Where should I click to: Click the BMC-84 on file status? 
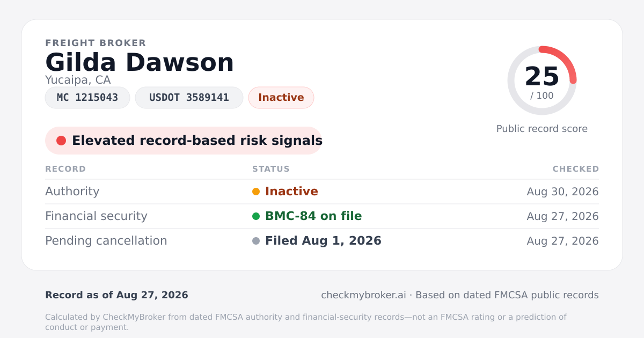tap(313, 216)
